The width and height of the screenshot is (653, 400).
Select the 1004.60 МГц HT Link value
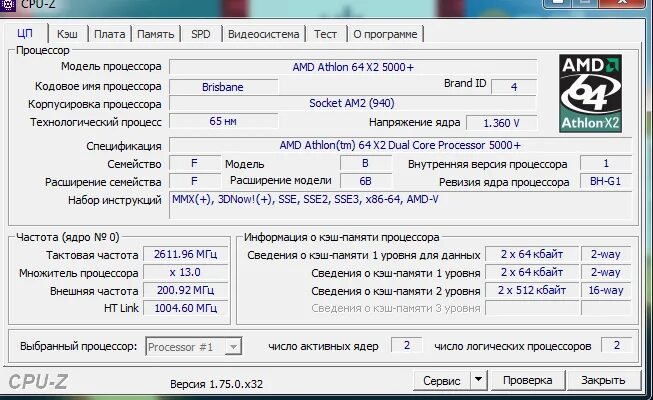coord(185,308)
